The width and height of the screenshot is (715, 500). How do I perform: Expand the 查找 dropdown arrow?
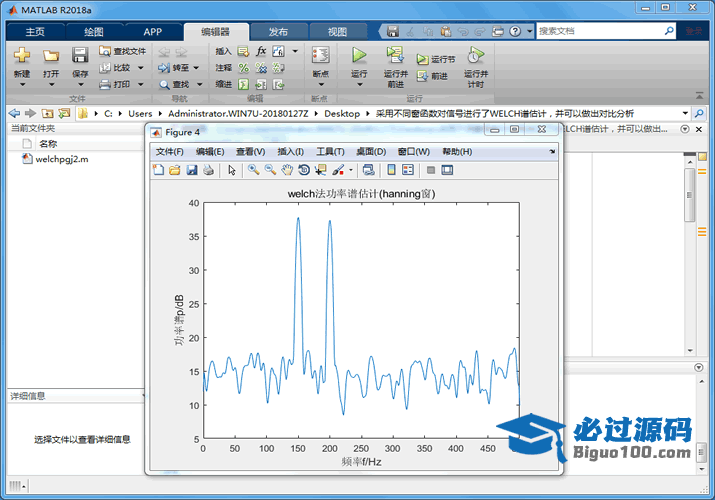coord(200,84)
